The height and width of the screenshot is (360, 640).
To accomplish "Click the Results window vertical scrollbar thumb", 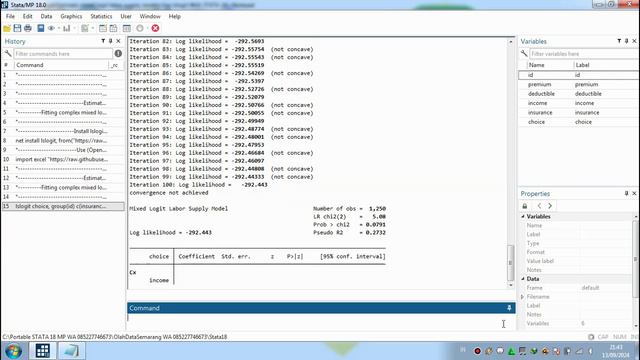I will click(x=510, y=262).
